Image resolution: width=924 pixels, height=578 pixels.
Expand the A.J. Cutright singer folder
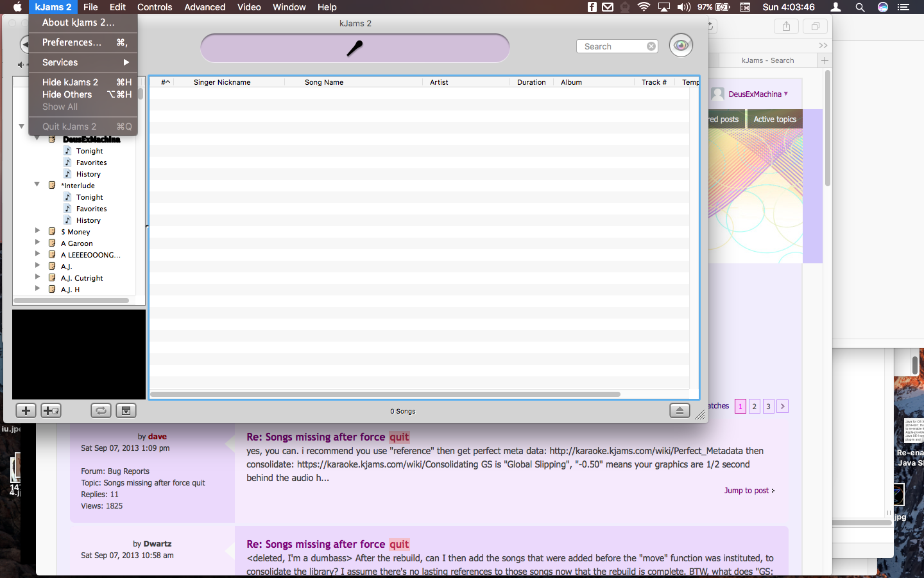(x=38, y=277)
